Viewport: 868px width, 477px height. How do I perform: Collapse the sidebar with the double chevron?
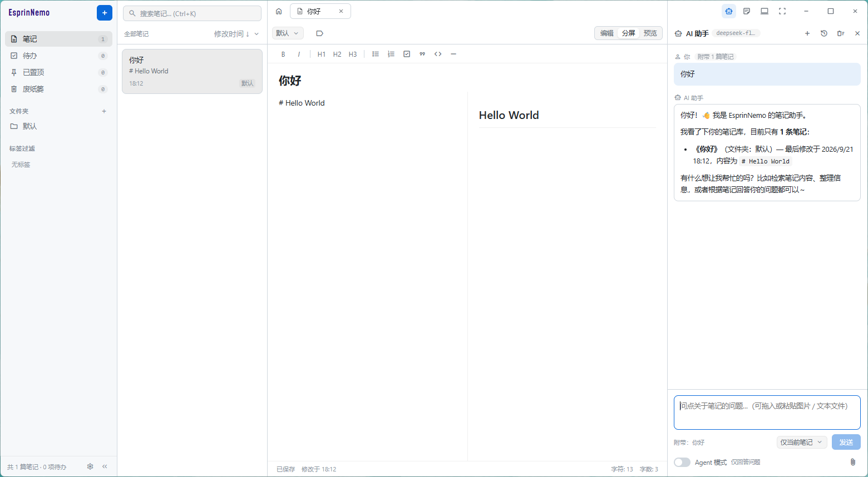[x=105, y=466]
